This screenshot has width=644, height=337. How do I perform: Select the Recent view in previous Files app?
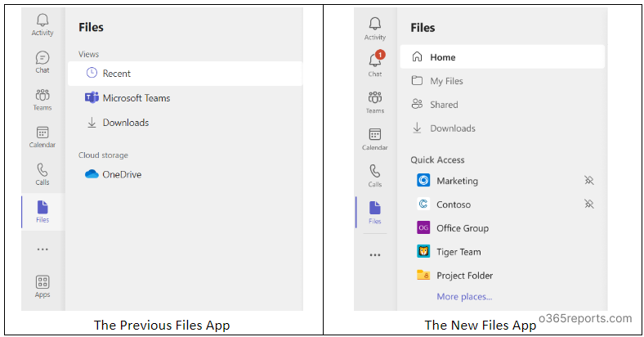(x=186, y=74)
